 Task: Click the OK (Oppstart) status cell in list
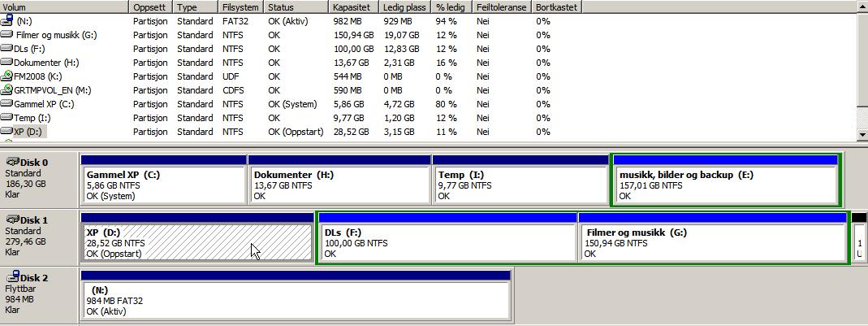[296, 132]
